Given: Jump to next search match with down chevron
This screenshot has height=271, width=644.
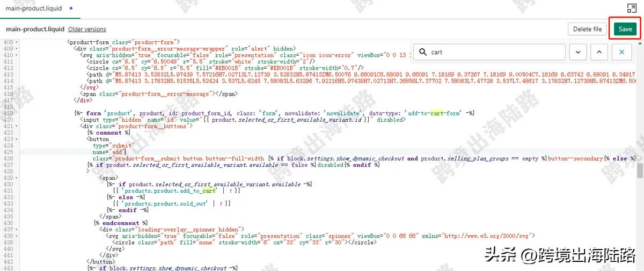Looking at the screenshot, I should pyautogui.click(x=577, y=52).
